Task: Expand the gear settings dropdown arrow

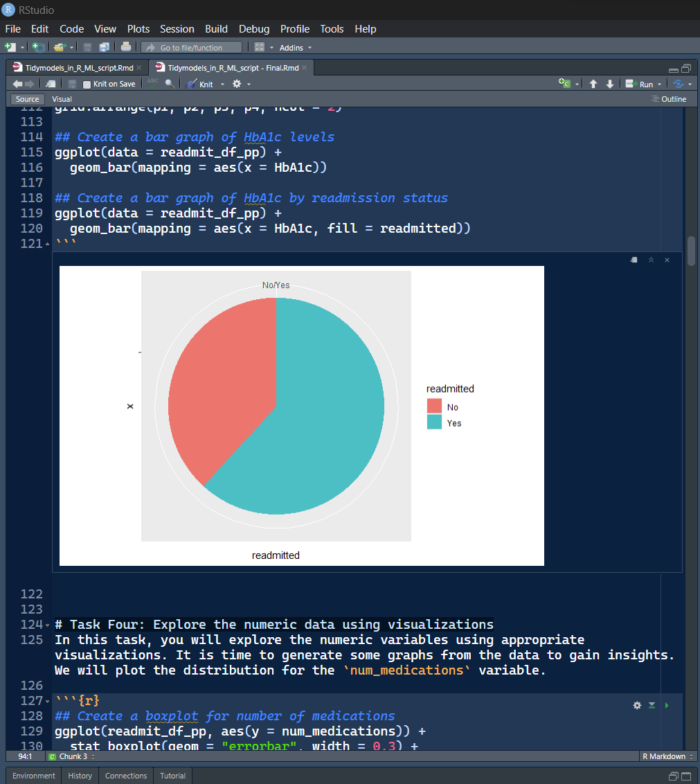Action: pos(249,84)
